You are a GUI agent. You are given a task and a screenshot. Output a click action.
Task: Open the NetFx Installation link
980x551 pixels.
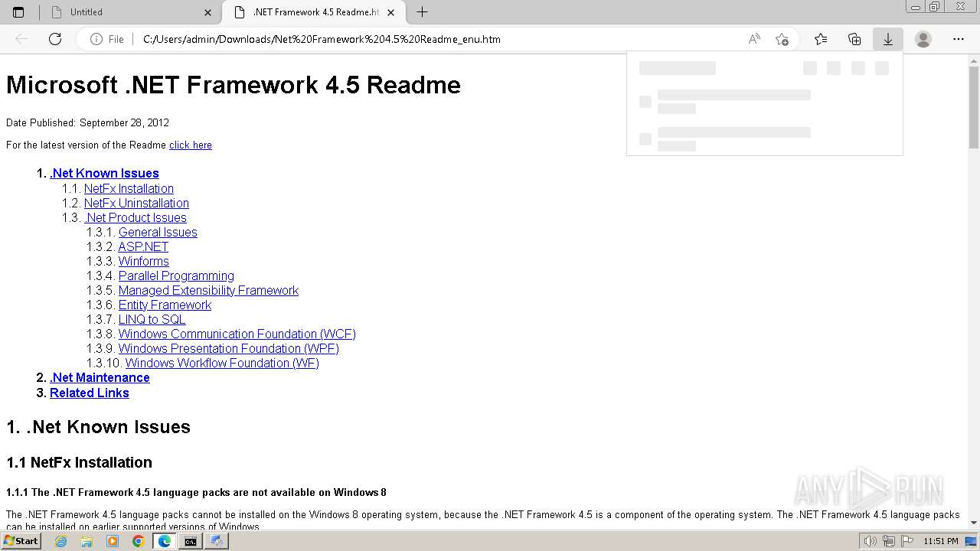(129, 188)
